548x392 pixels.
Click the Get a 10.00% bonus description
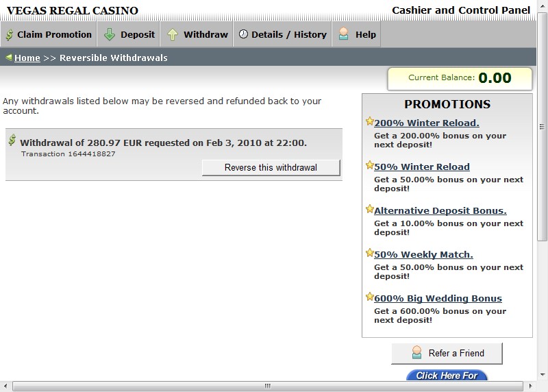point(449,228)
